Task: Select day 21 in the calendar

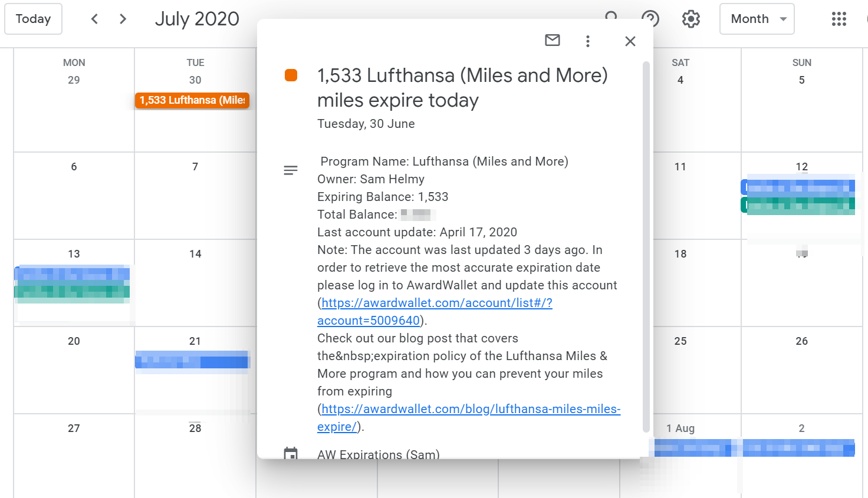Action: click(x=195, y=341)
